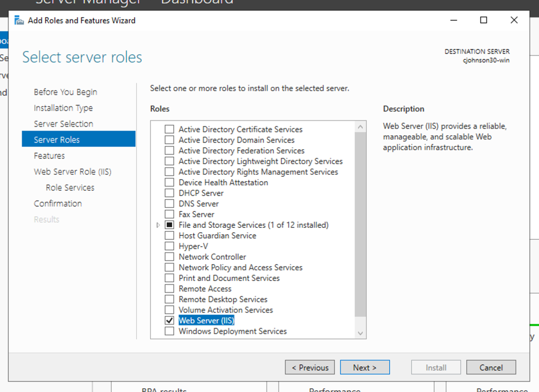
Task: Minimize the Add Roles and Features Wizard
Action: (x=453, y=20)
